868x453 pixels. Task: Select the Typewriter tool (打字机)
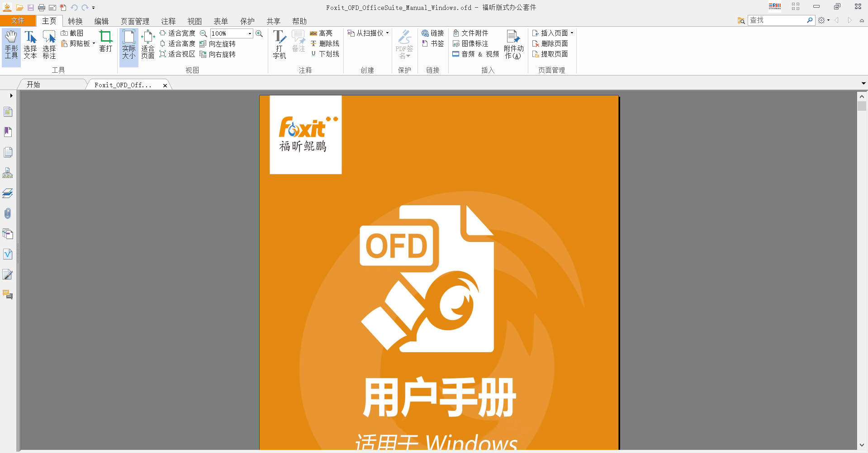point(280,44)
